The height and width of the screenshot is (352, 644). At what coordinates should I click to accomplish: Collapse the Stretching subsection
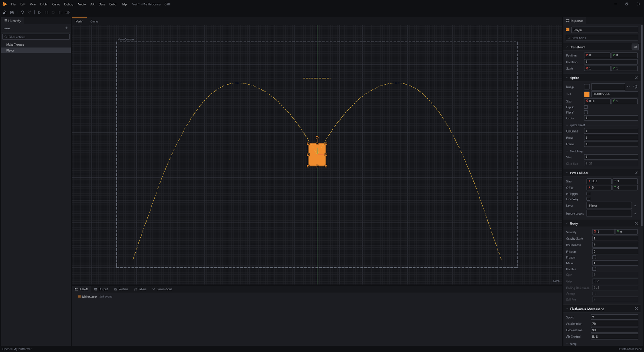pos(567,151)
